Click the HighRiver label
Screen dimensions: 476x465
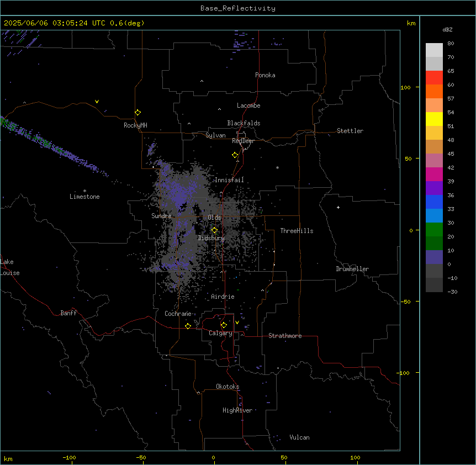(x=237, y=410)
